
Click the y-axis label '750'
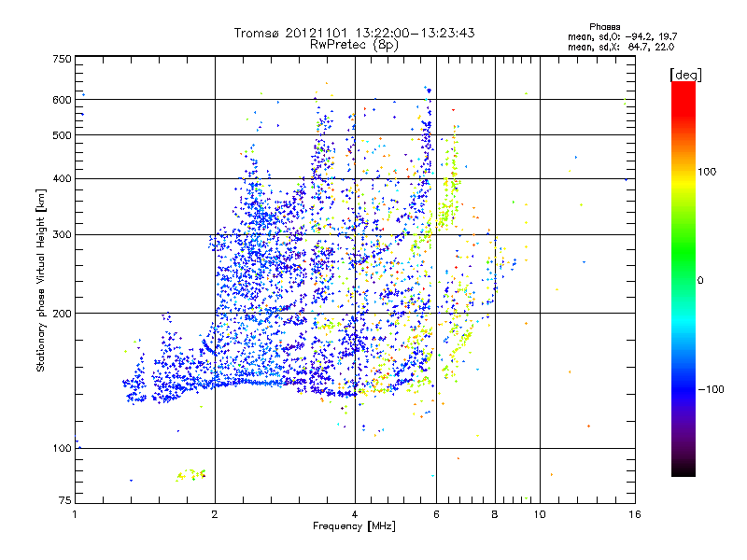(63, 59)
